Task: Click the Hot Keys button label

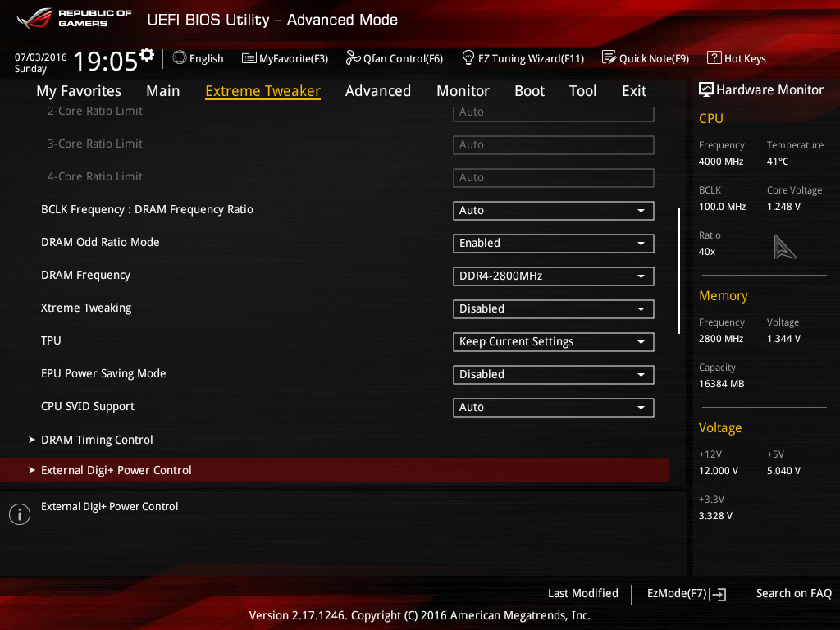Action: 745,58
